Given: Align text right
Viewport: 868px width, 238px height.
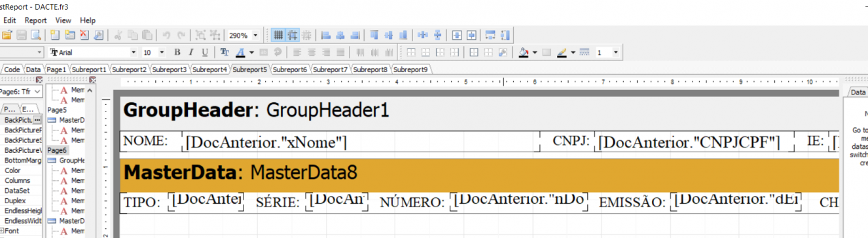Looking at the screenshot, I should (326, 52).
